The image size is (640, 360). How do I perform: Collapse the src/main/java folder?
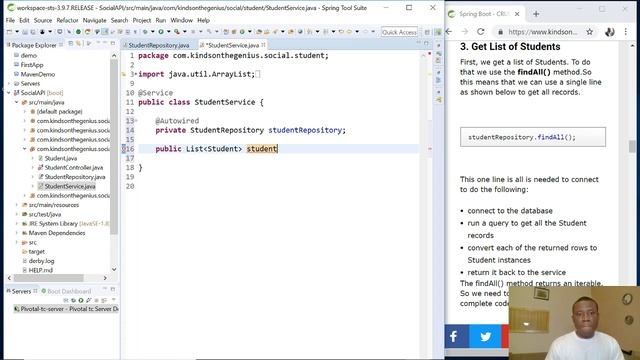(17, 102)
